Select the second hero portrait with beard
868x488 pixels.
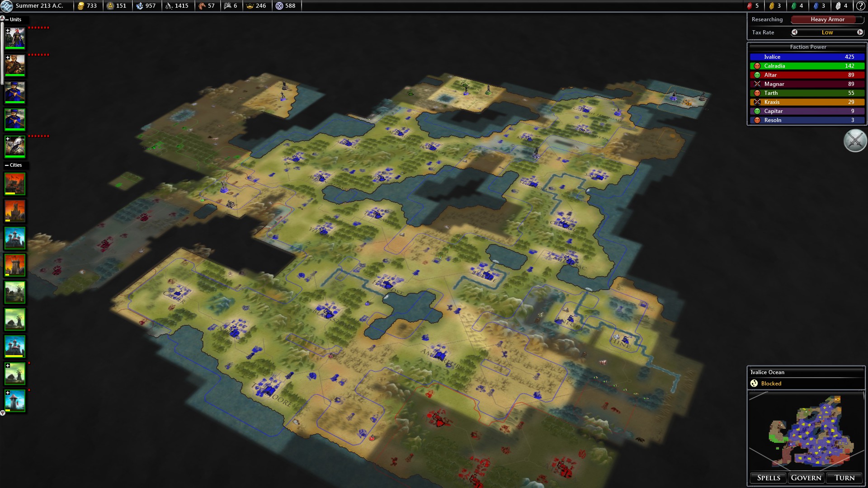click(x=15, y=65)
